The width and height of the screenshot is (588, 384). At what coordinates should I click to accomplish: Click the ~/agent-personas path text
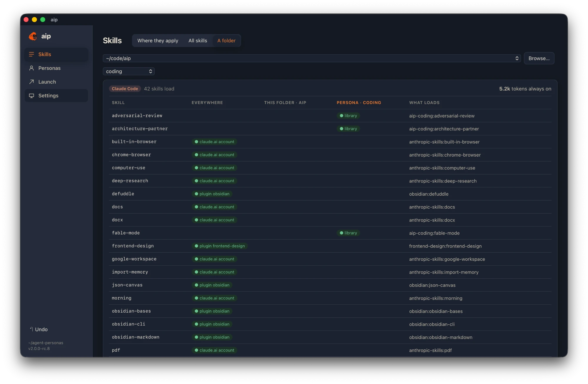pos(46,343)
